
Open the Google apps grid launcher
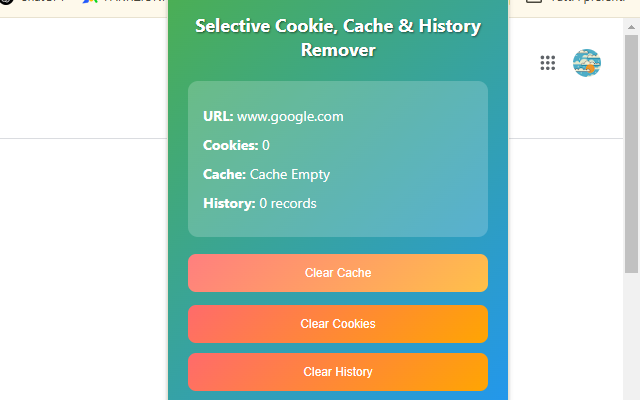pos(547,63)
